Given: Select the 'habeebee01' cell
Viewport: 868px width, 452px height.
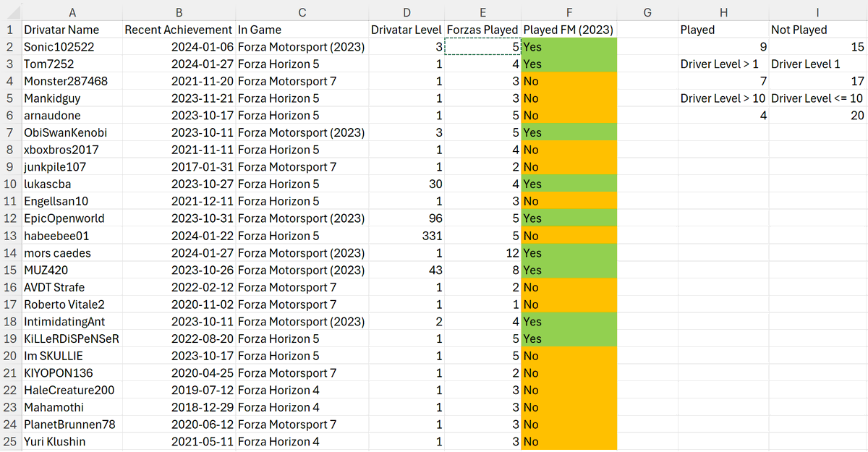Looking at the screenshot, I should pyautogui.click(x=72, y=236).
